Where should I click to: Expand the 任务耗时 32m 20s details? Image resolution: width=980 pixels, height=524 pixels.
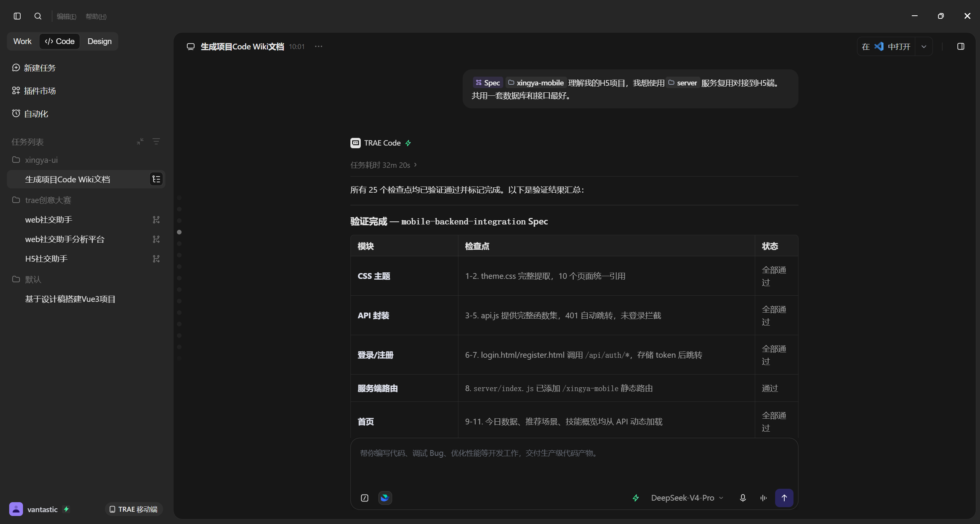(384, 165)
